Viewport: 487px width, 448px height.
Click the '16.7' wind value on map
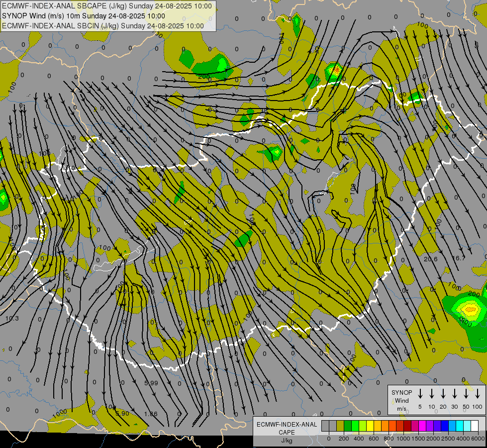pyautogui.click(x=459, y=258)
